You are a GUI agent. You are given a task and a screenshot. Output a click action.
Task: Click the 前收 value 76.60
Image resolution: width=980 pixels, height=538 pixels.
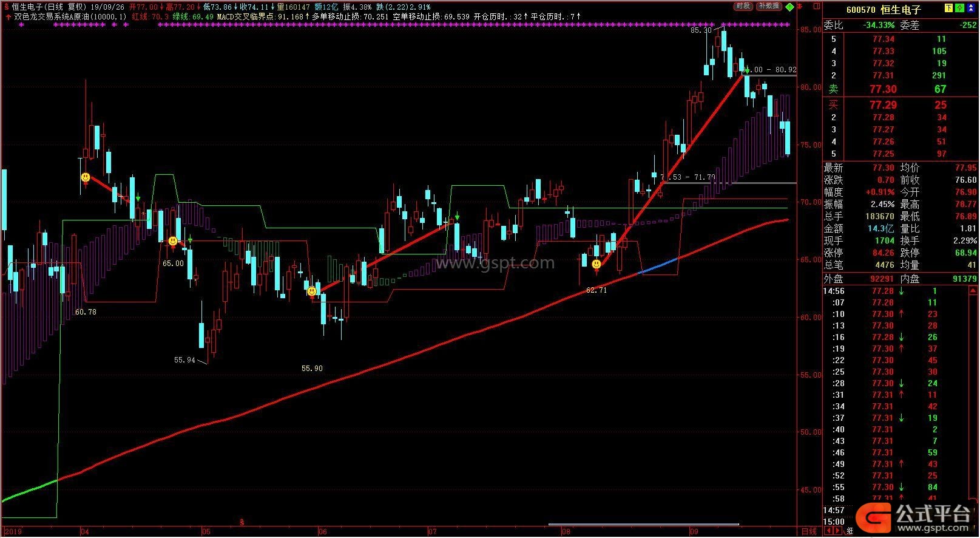pos(966,180)
